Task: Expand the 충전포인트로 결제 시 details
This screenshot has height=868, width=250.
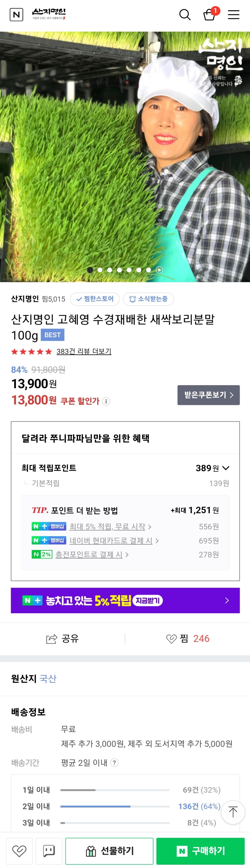Action: (89, 554)
